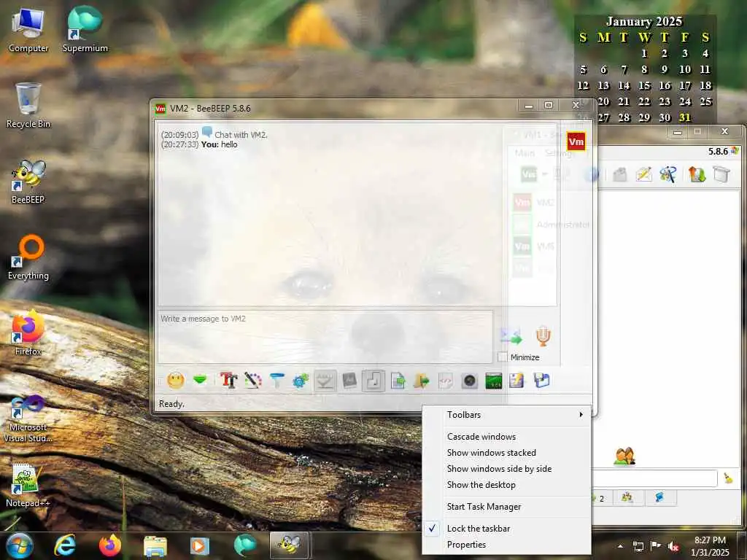
Task: Tick the Minimize checkbox
Action: [503, 357]
